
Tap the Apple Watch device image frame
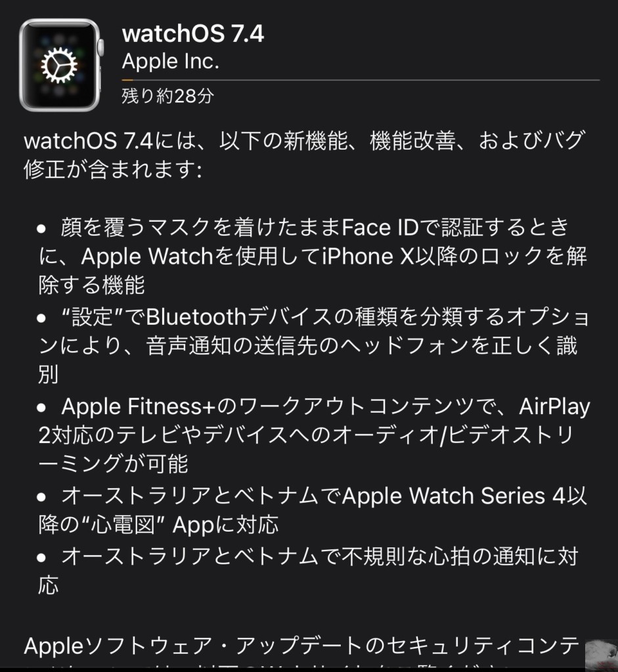coord(60,65)
